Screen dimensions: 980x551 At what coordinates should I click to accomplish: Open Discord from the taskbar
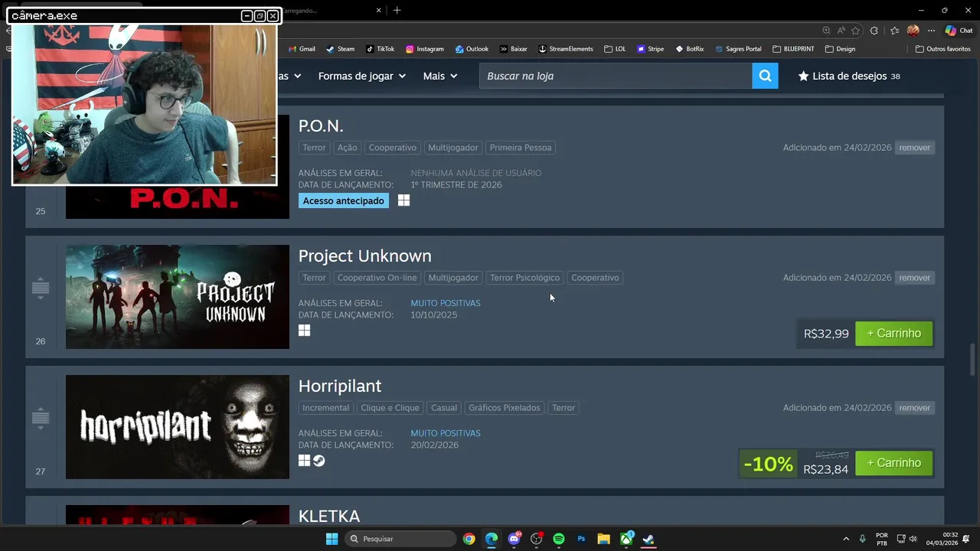click(514, 539)
